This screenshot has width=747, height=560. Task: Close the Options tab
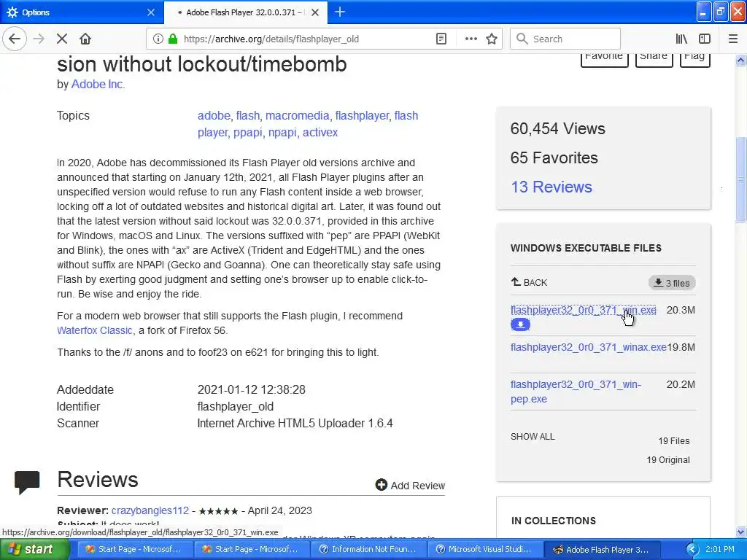point(150,12)
